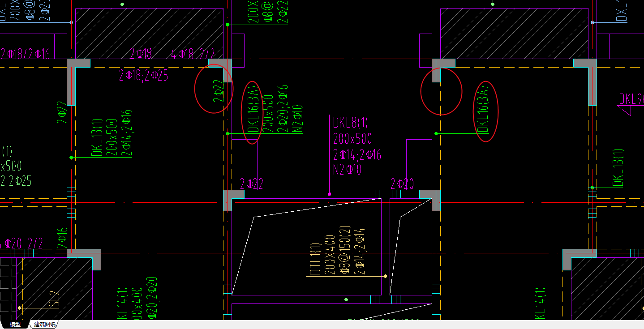The image size is (644, 329).
Task: Click the magenta N2Φ10 text under DKL8(1)
Action: point(347,169)
